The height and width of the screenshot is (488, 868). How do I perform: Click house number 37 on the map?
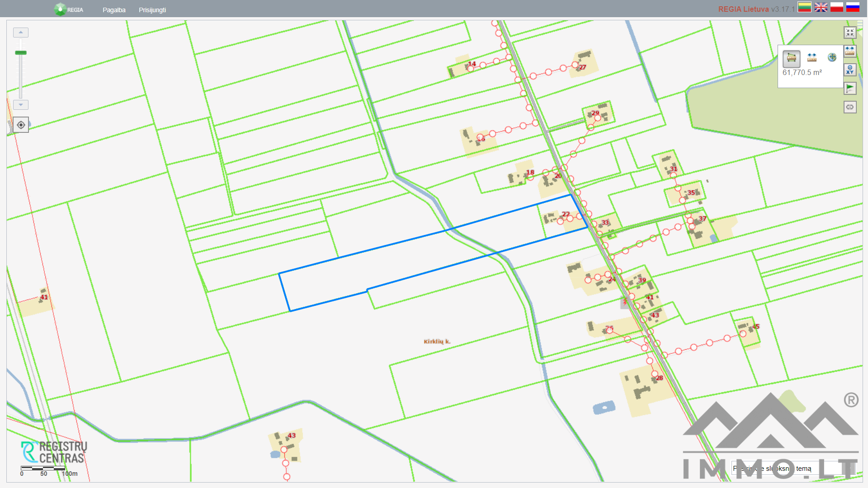click(x=703, y=219)
